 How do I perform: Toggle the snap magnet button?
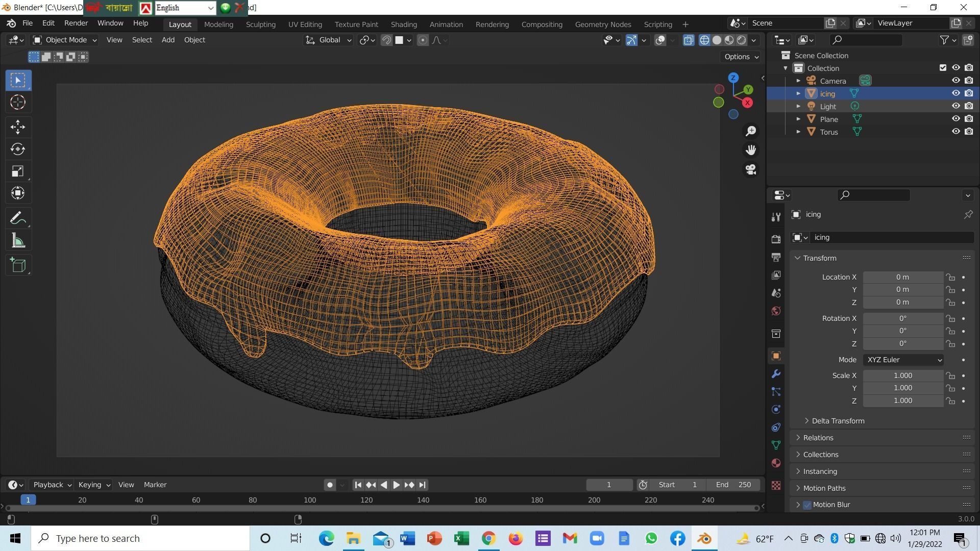click(x=386, y=40)
